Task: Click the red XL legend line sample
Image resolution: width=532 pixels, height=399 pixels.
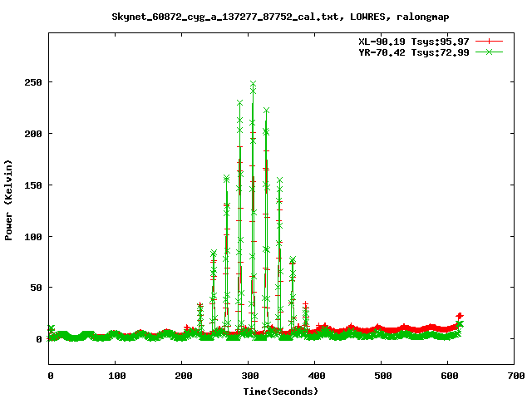Action: [x=489, y=42]
